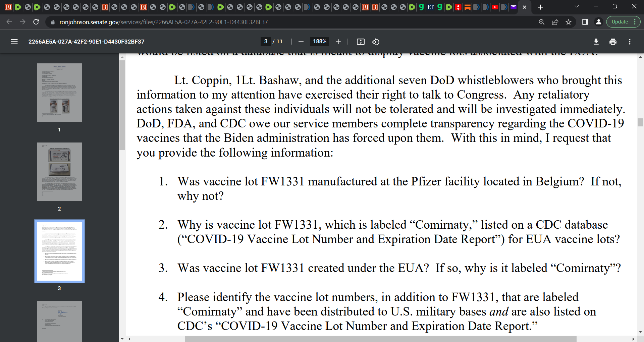This screenshot has height=342, width=644.
Task: Click the document vertical scrollbar thumb
Action: pos(640,122)
